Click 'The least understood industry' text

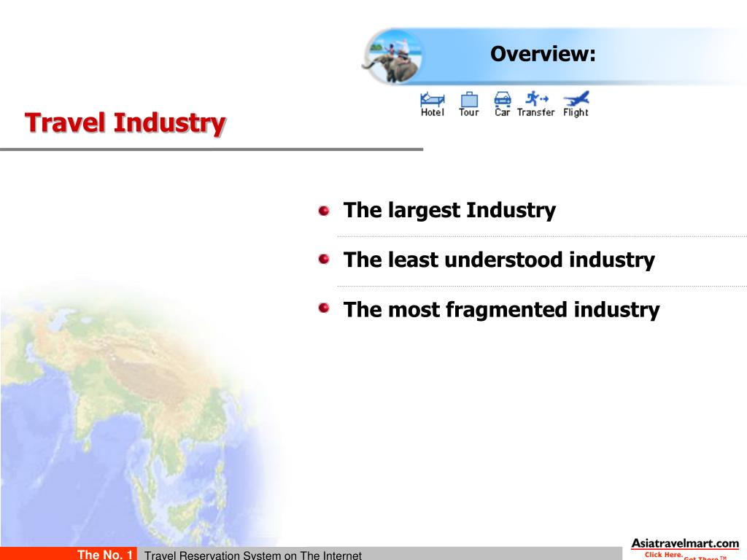(499, 260)
